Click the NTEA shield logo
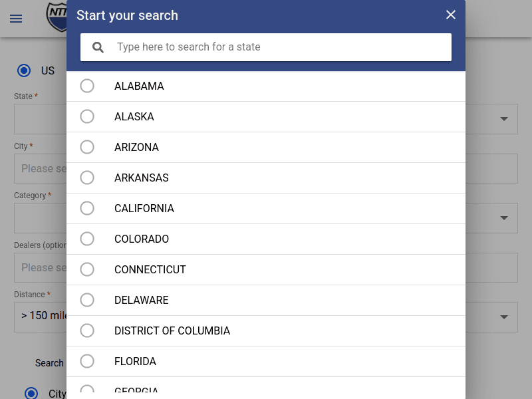 click(57, 16)
